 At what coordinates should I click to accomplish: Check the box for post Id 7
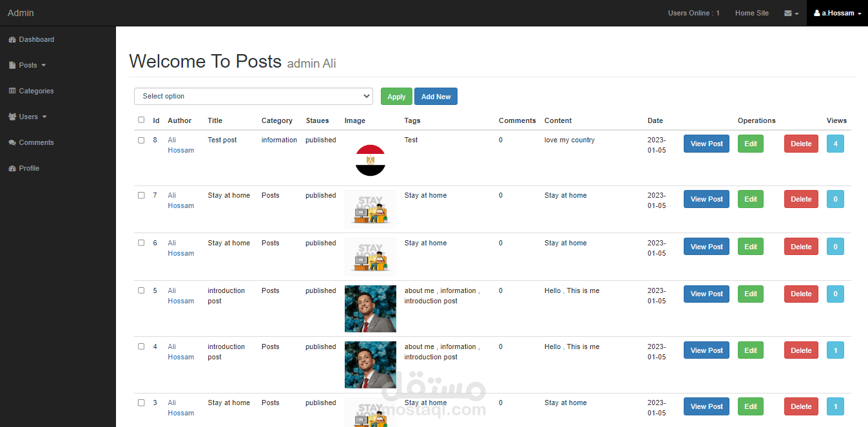click(141, 196)
